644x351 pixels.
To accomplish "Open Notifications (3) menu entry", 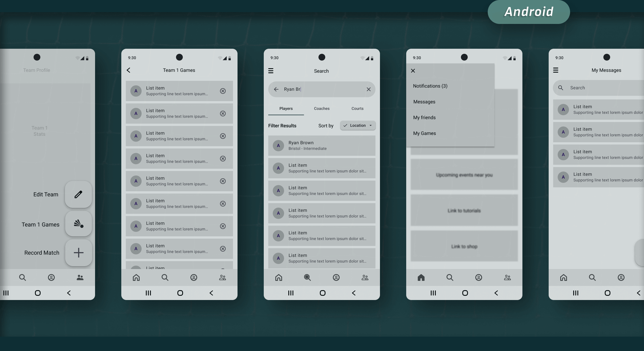I will point(430,86).
